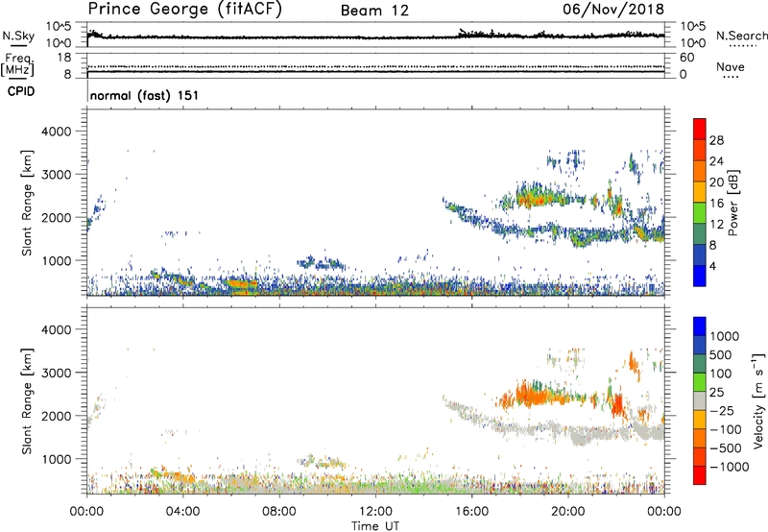Click the '04:00' time axis tick
768x532 pixels.
point(182,512)
